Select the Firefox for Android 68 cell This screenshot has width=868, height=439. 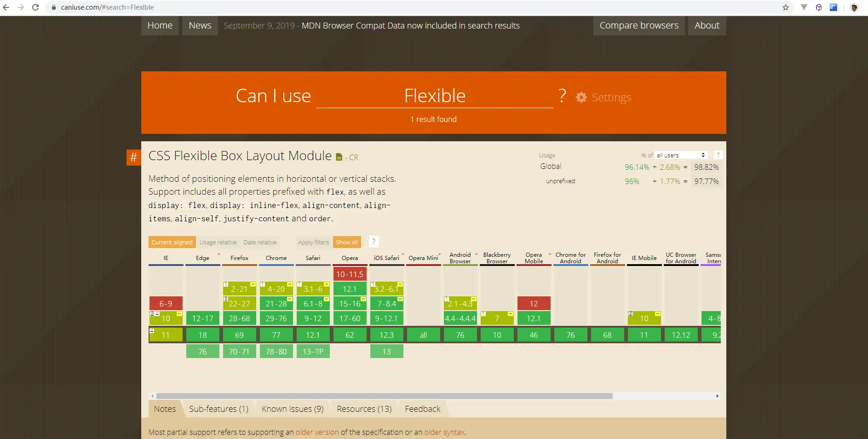coord(608,335)
